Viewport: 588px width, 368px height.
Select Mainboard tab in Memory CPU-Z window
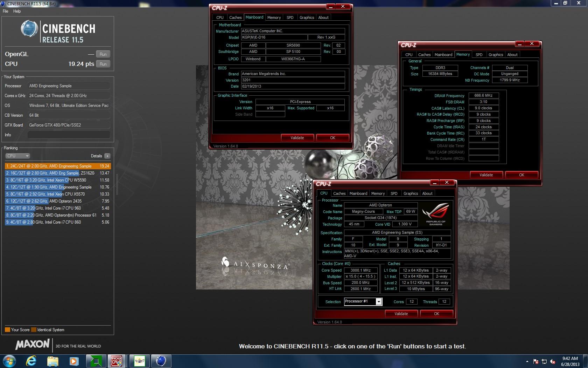pyautogui.click(x=443, y=55)
